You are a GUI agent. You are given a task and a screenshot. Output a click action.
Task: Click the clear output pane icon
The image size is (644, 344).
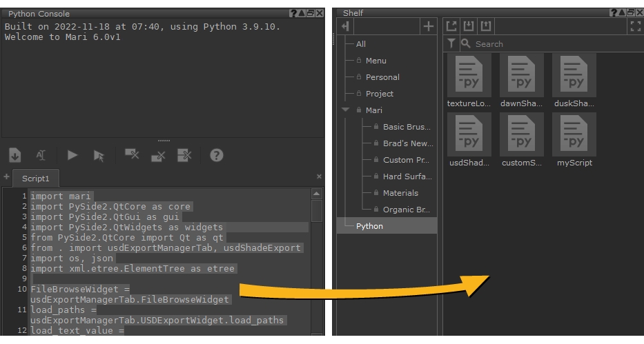131,155
